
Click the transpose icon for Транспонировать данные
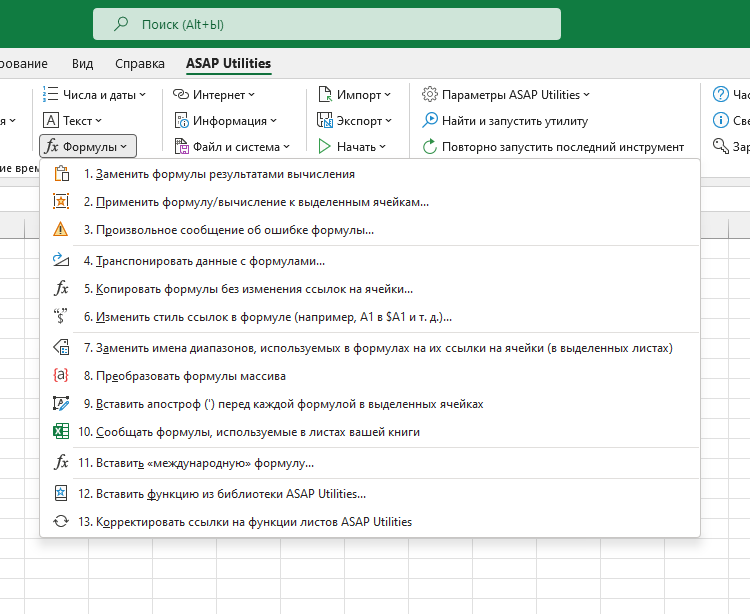pos(61,260)
